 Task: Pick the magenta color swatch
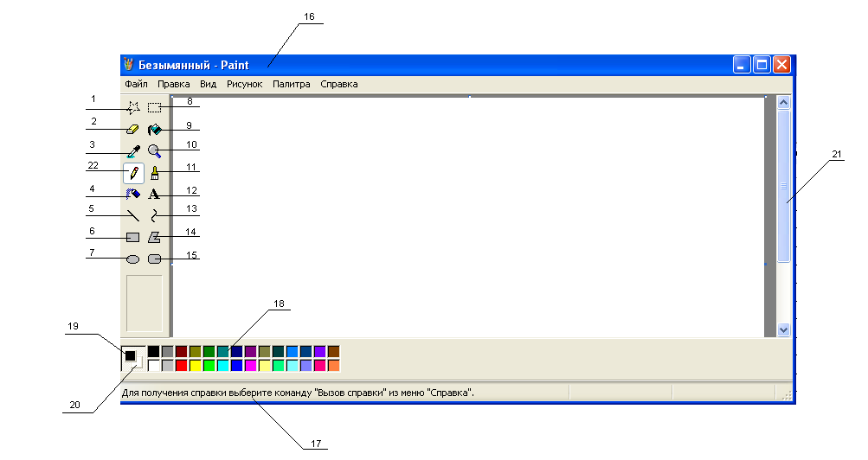click(x=250, y=366)
